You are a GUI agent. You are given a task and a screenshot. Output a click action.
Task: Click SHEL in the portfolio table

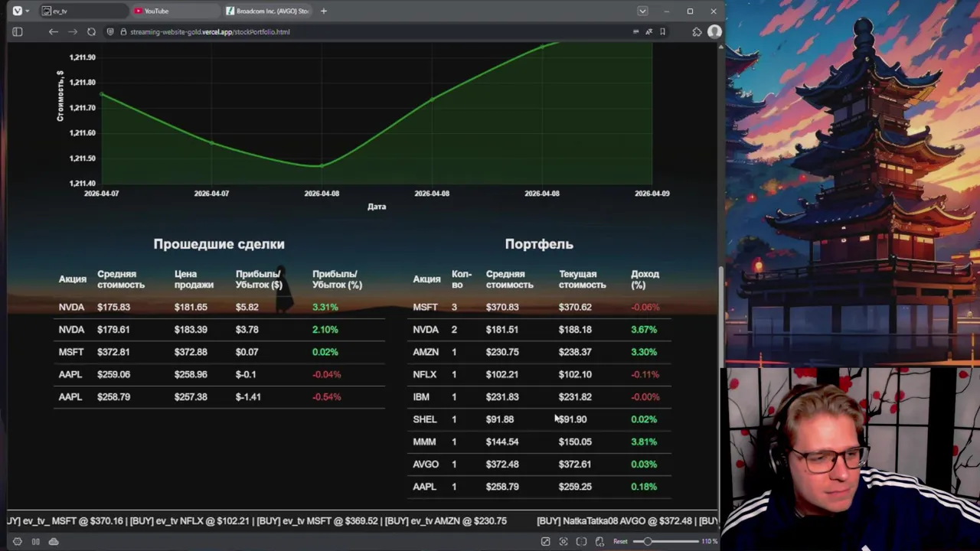425,419
